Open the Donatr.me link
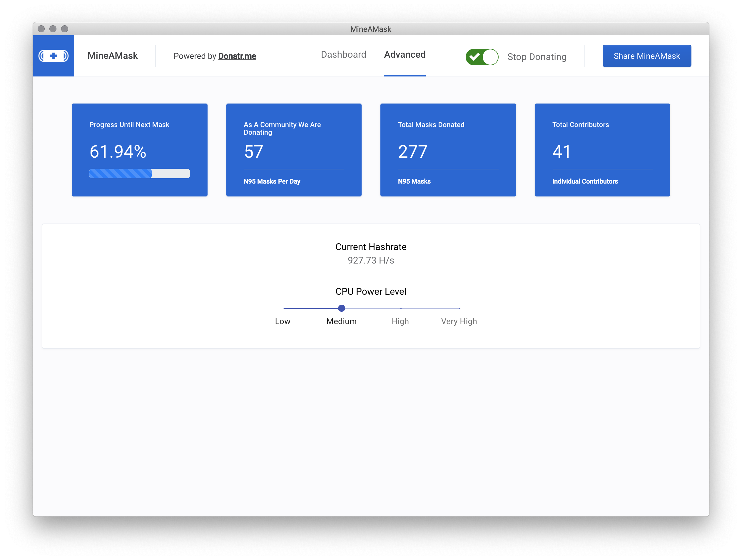Viewport: 742px width, 560px height. 237,56
